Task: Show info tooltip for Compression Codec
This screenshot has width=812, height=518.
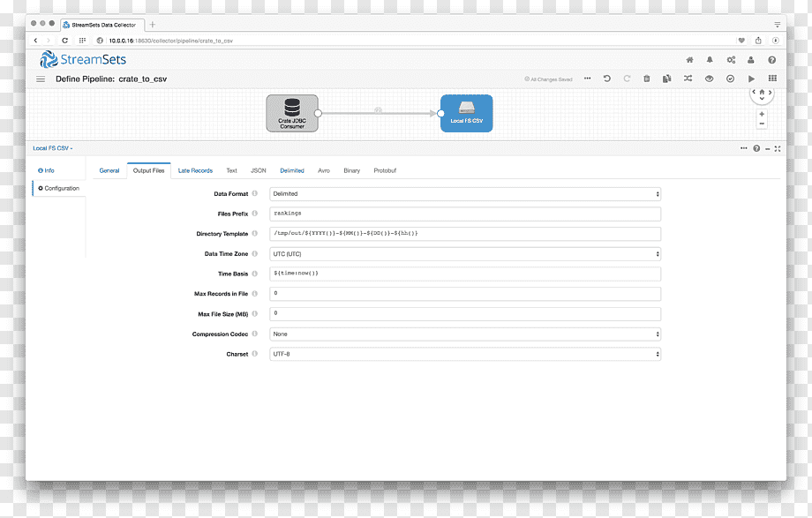Action: 255,334
